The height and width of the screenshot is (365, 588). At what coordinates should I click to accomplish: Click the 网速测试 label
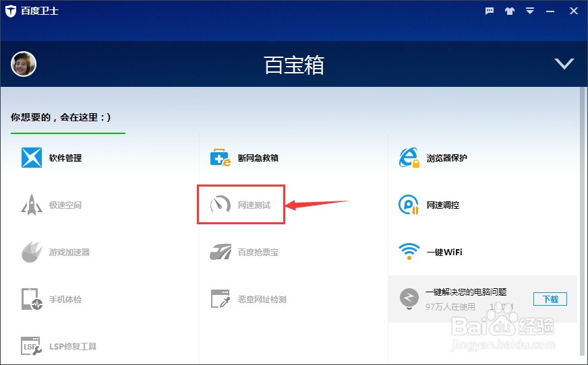point(254,205)
